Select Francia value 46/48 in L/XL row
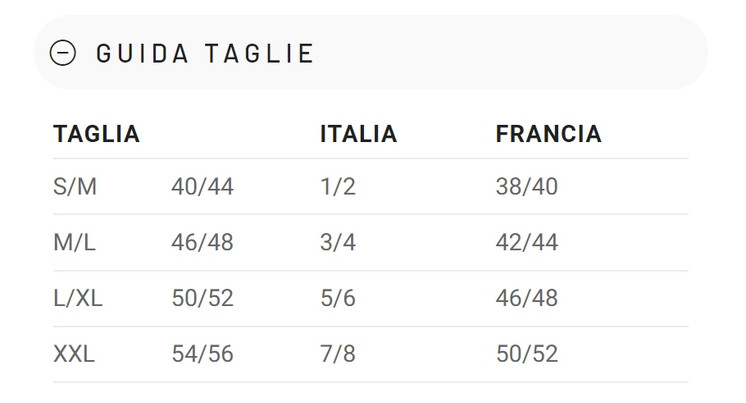 pos(526,298)
